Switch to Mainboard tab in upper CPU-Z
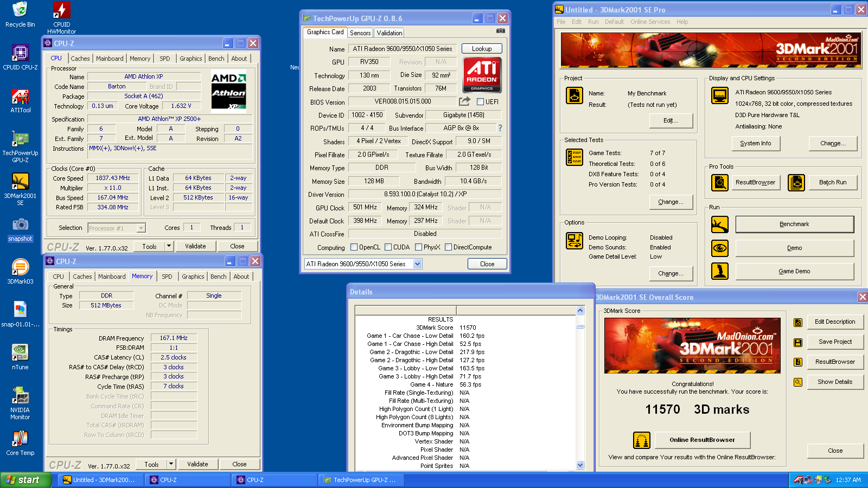The height and width of the screenshot is (488, 868). [x=110, y=59]
